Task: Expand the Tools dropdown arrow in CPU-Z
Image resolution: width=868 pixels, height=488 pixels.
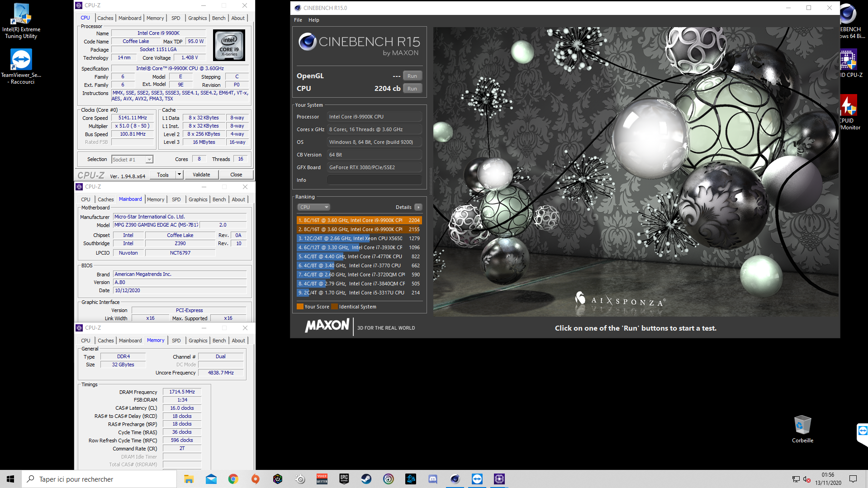Action: 179,175
